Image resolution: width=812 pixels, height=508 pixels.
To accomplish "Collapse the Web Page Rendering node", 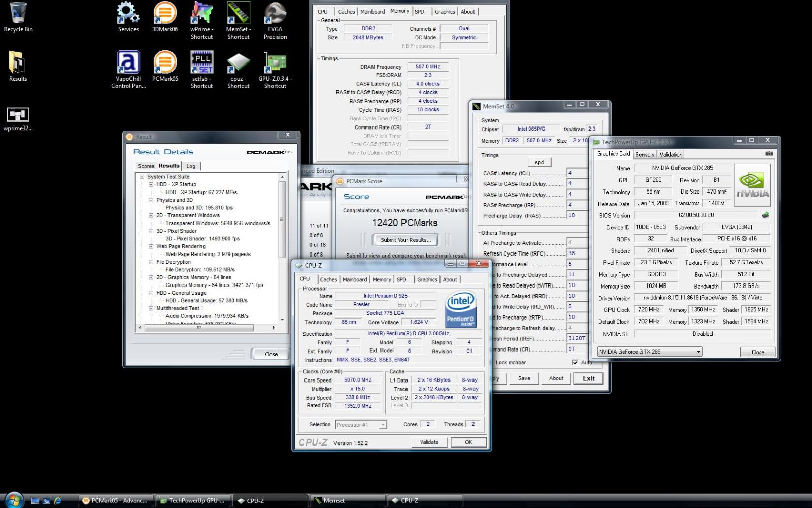I will (x=151, y=246).
